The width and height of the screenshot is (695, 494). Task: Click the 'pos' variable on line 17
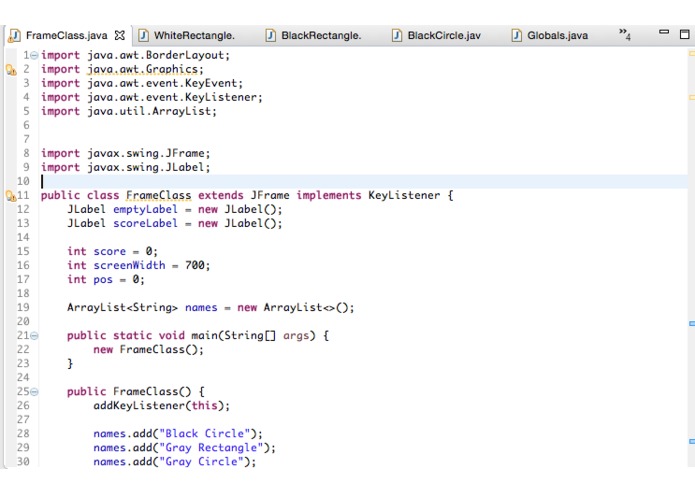[103, 280]
